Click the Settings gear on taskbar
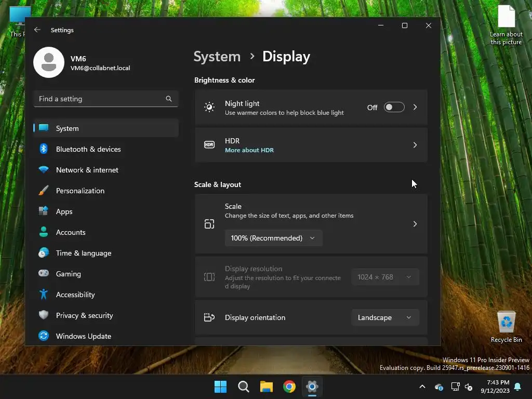 click(x=312, y=387)
